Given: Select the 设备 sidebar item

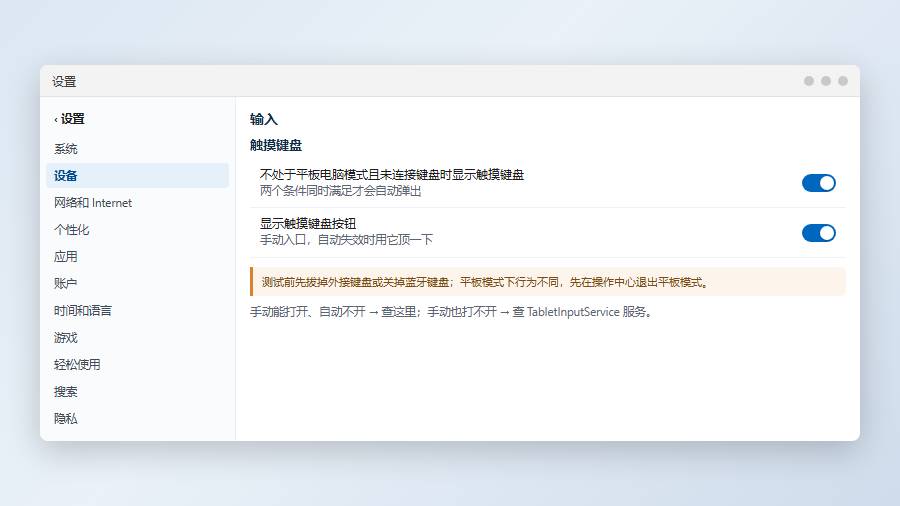Looking at the screenshot, I should click(137, 176).
